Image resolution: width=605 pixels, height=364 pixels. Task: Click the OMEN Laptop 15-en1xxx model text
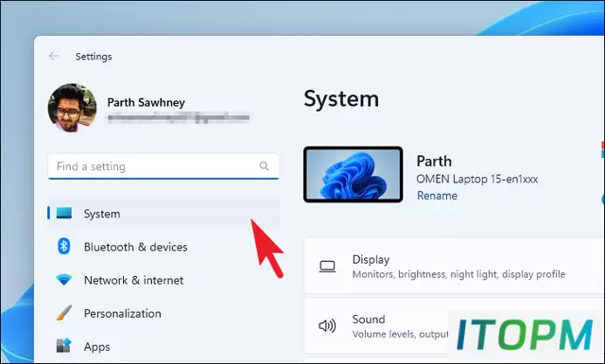pos(476,179)
